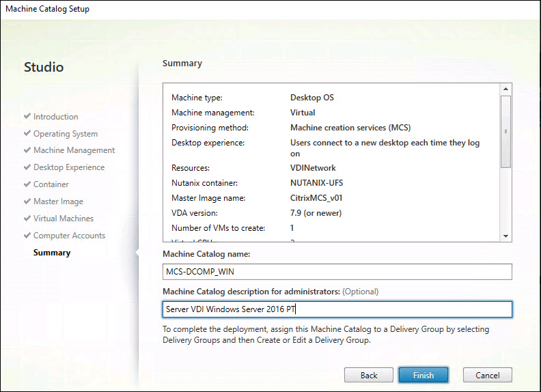This screenshot has height=392, width=541.
Task: Open the Operating System step
Action: click(65, 134)
